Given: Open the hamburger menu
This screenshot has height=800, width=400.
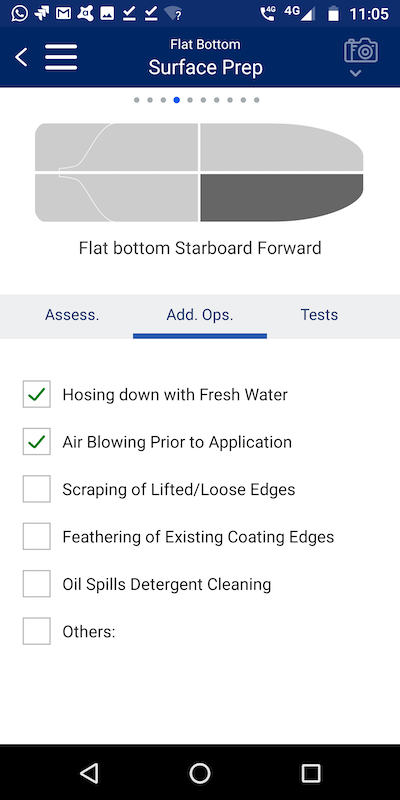Looking at the screenshot, I should (61, 57).
